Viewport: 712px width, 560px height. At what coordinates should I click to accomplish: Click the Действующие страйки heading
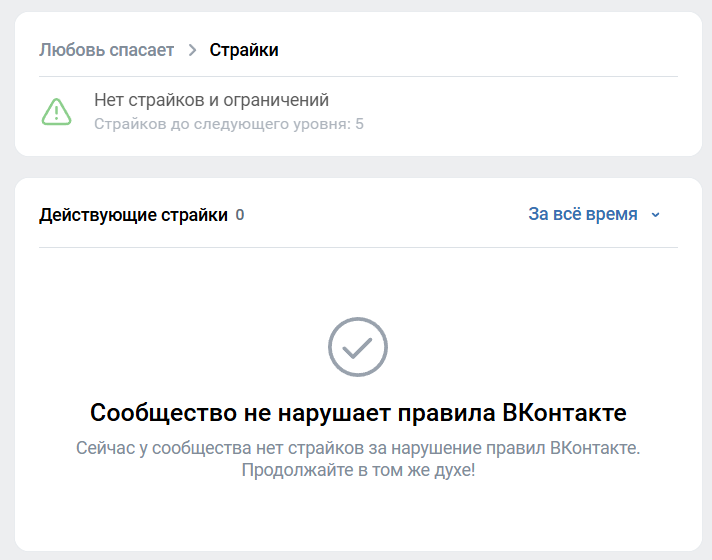click(x=133, y=215)
